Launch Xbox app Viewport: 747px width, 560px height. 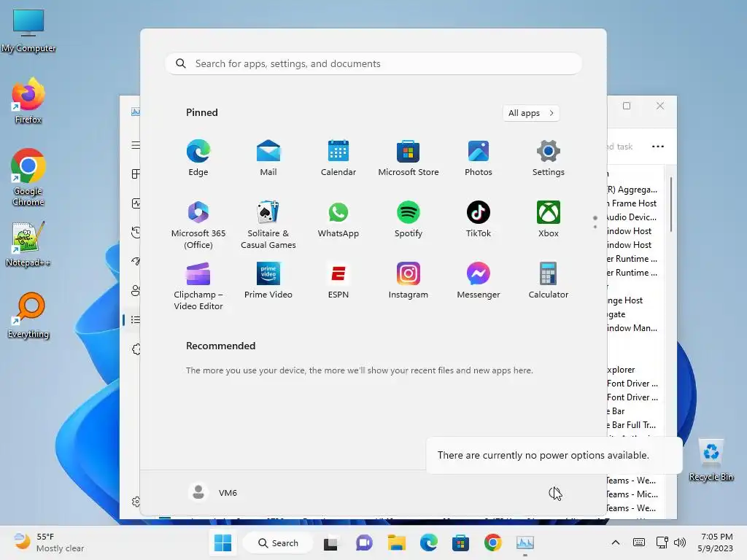tap(549, 220)
